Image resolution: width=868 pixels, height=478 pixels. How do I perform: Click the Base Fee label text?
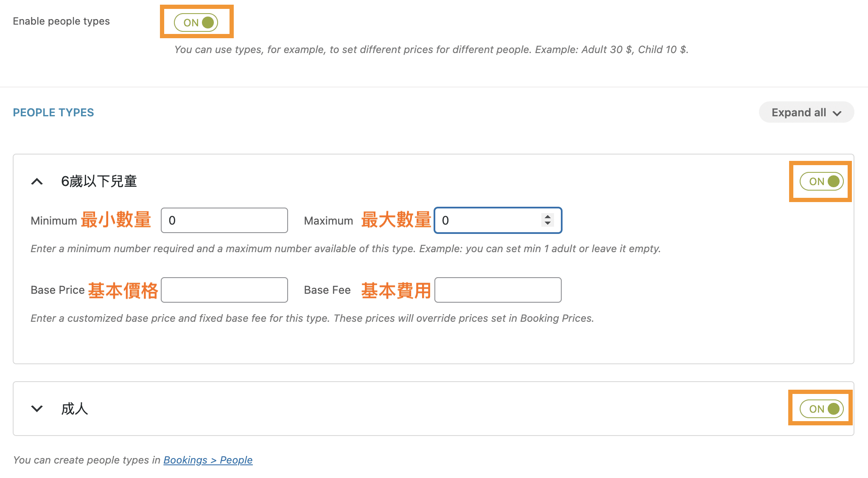(327, 290)
